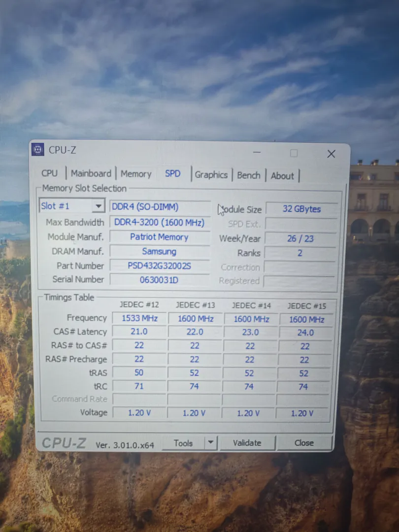Click the Close button at bottom
The width and height of the screenshot is (399, 532).
(304, 443)
